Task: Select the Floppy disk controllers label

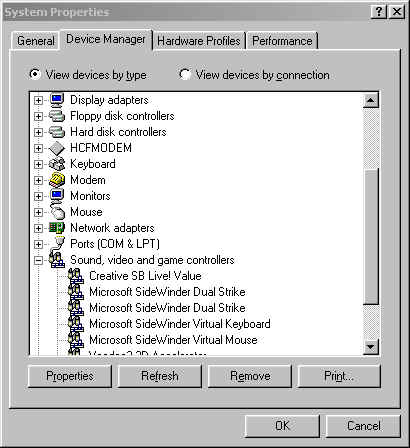Action: [x=122, y=116]
